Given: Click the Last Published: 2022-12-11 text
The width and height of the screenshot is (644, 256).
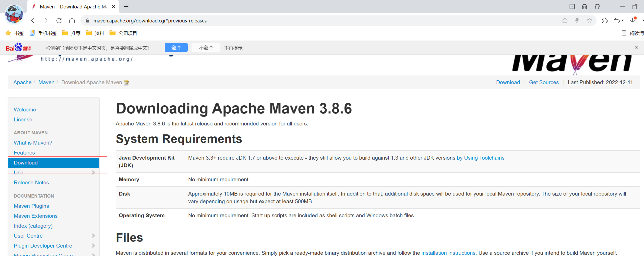Looking at the screenshot, I should (x=600, y=82).
